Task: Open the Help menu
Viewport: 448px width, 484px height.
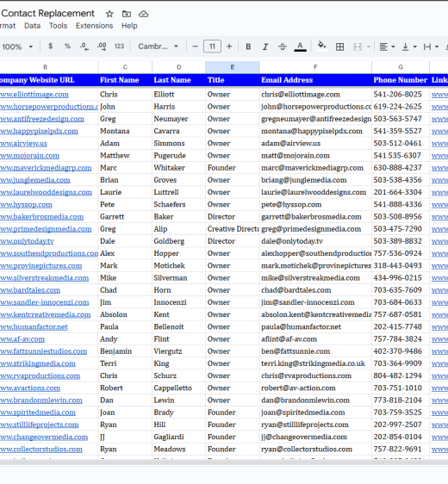Action: tap(129, 26)
